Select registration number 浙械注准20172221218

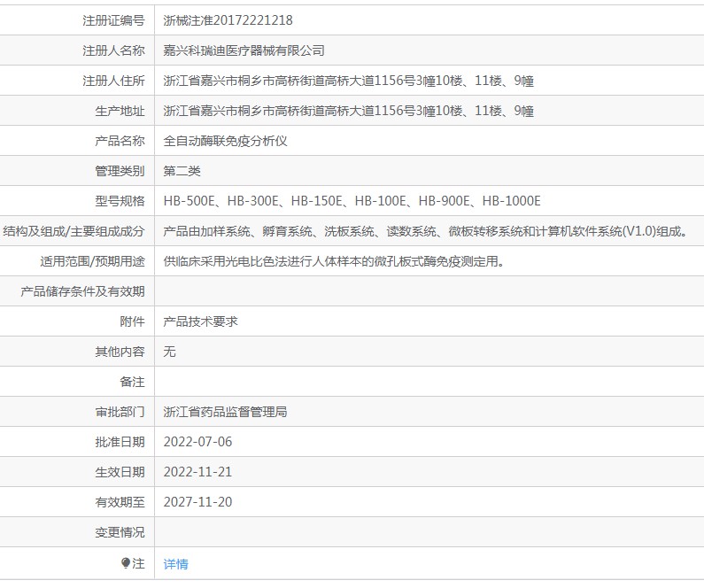(x=228, y=20)
